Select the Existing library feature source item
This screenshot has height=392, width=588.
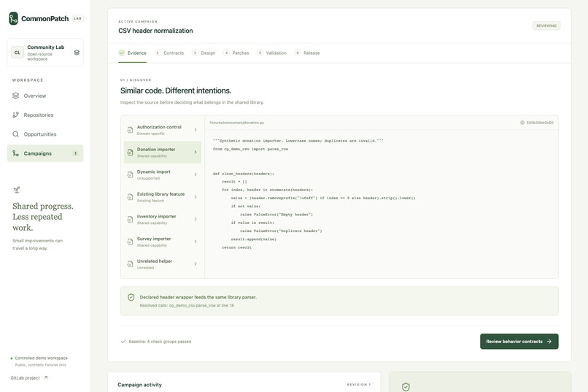(163, 197)
